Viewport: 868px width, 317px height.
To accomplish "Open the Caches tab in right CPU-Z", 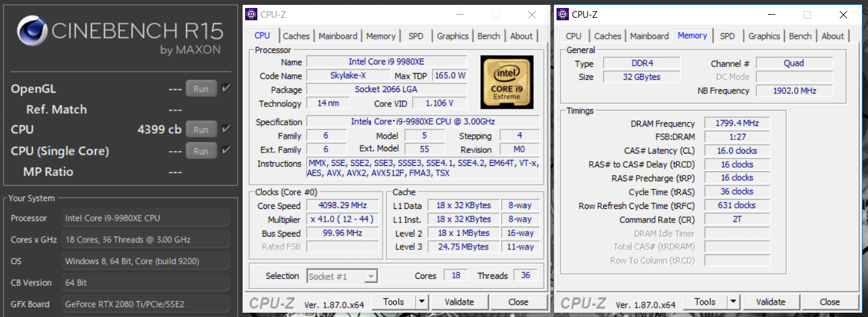I will (x=608, y=36).
